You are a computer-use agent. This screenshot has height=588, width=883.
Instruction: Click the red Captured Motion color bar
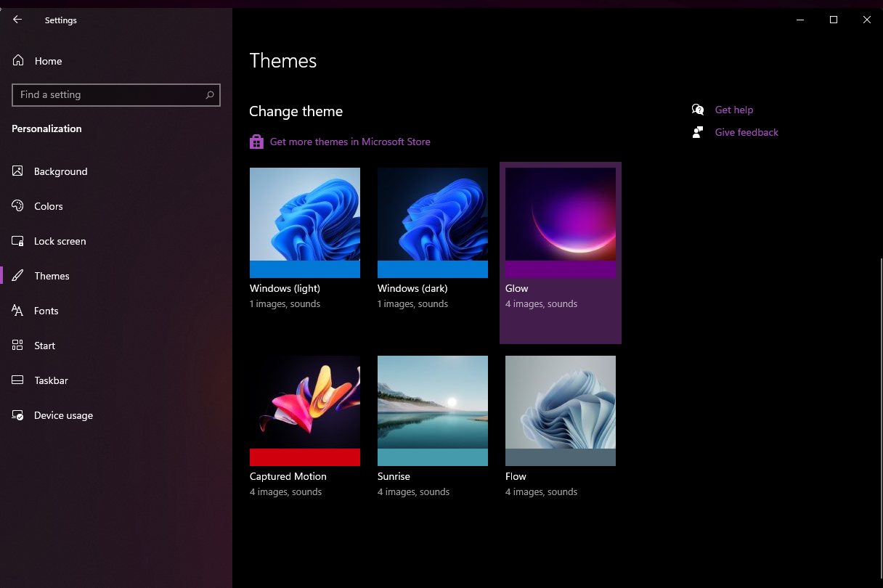305,457
